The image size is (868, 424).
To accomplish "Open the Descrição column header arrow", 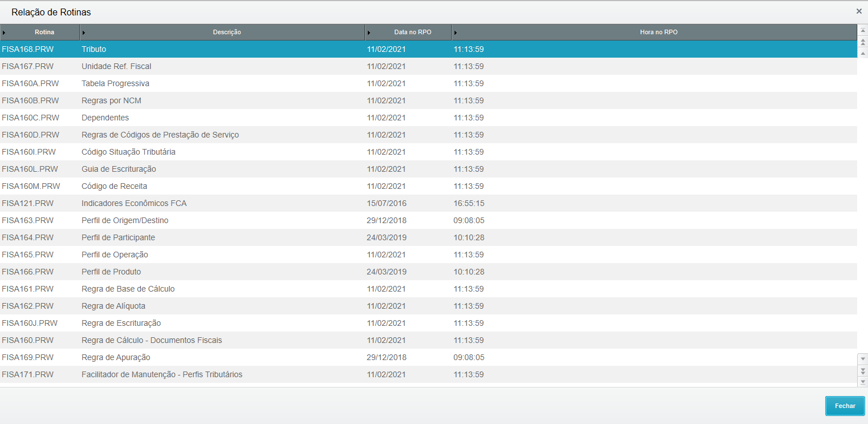I will (84, 33).
